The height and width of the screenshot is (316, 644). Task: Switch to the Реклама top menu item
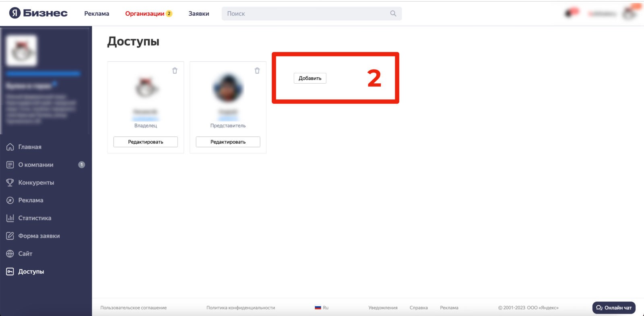[x=97, y=14]
